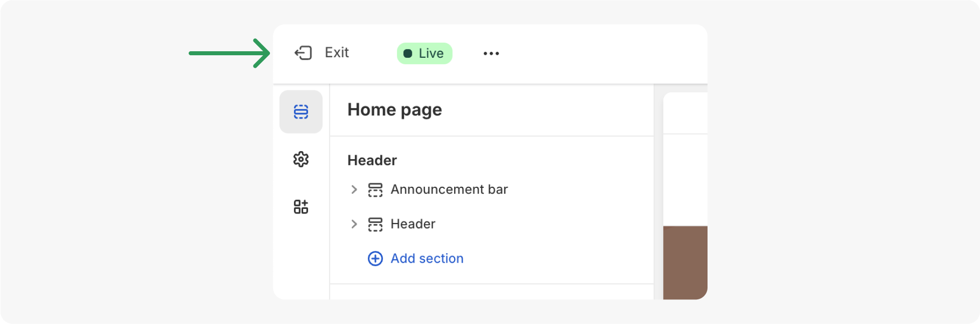Click the dark dot in Live badge
980x324 pixels.
click(x=408, y=53)
